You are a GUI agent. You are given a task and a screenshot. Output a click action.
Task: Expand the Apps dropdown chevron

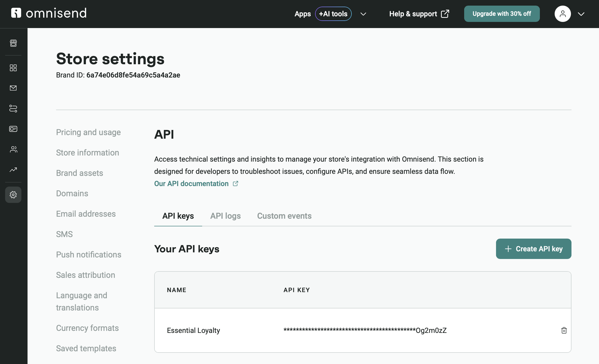(x=363, y=14)
